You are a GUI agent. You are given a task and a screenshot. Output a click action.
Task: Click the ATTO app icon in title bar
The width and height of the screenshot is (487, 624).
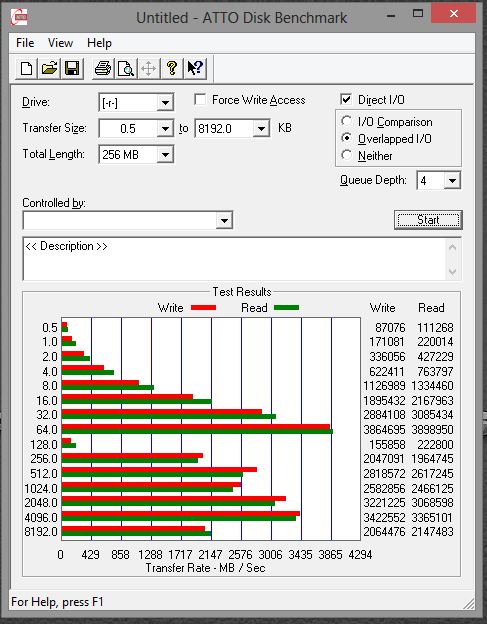click(19, 18)
